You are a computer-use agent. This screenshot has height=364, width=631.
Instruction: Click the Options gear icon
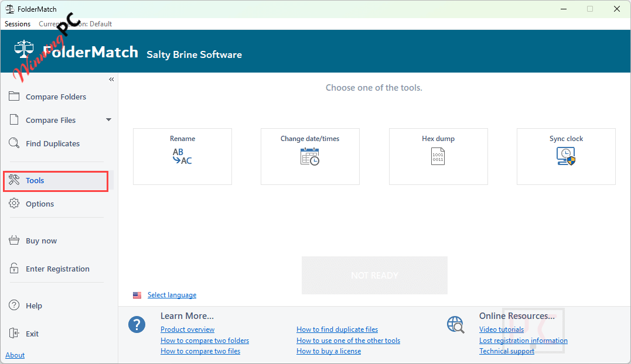(x=14, y=203)
